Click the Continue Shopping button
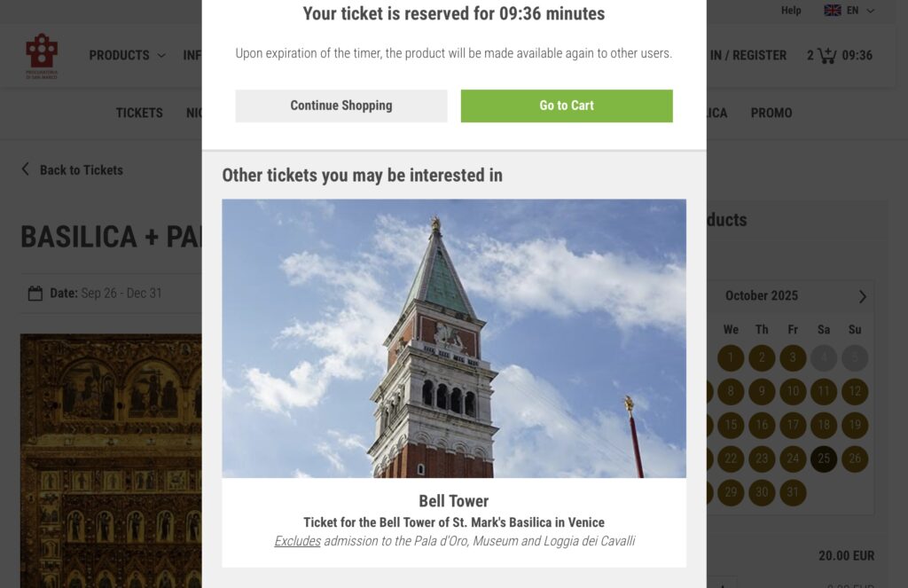Image resolution: width=908 pixels, height=588 pixels. click(x=340, y=106)
